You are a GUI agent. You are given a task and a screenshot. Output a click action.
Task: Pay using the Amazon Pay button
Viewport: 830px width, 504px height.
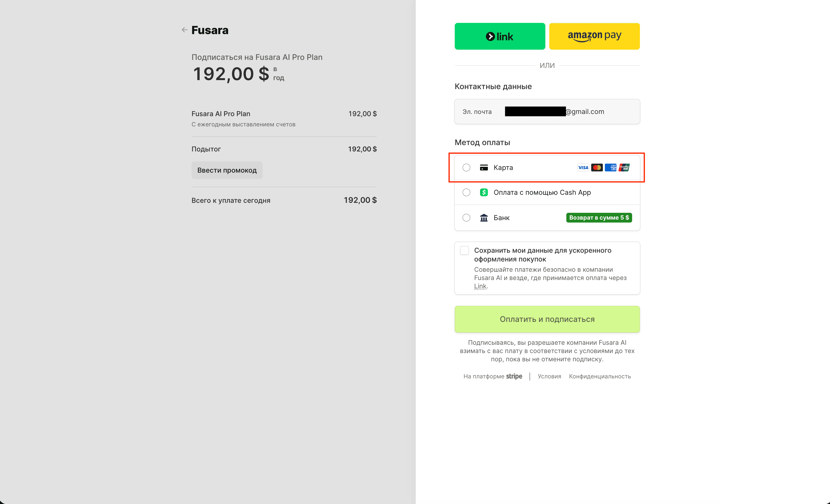pyautogui.click(x=594, y=36)
